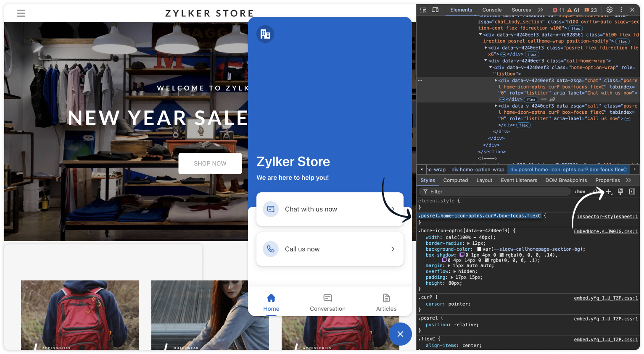Click the yellow warnings count icon
644x354 pixels.
pyautogui.click(x=570, y=10)
